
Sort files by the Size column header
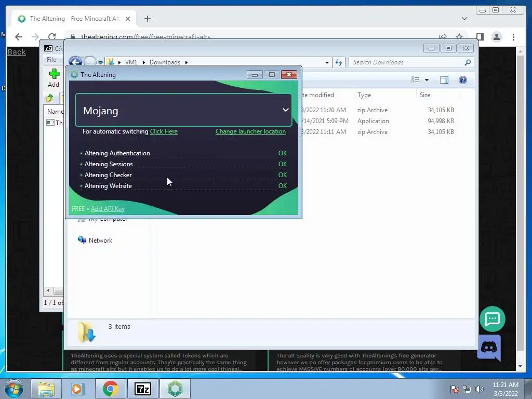coord(437,95)
